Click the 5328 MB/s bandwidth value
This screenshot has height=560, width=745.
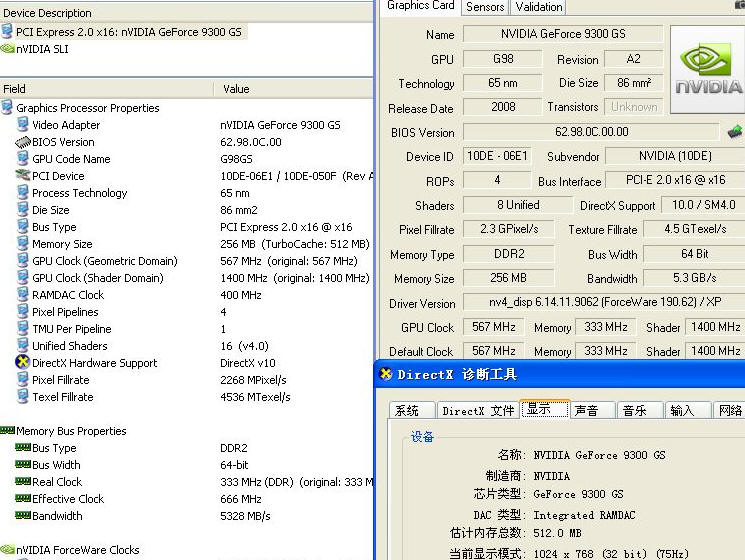245,516
